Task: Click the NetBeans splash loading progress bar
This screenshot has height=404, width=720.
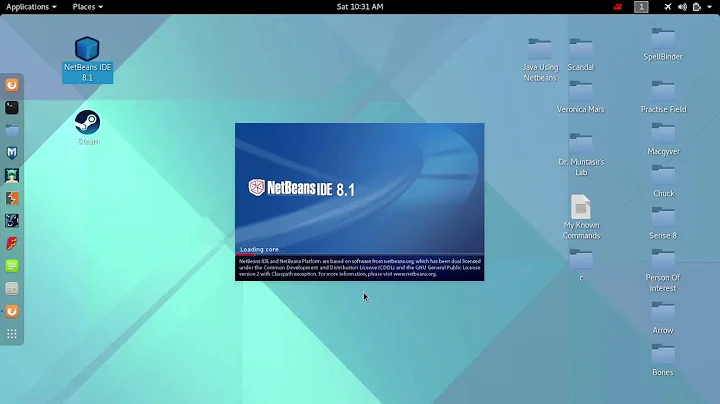Action: pos(359,254)
